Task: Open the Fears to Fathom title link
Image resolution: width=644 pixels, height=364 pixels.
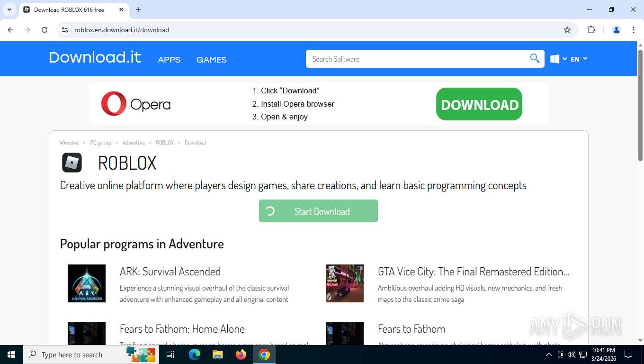Action: click(411, 329)
